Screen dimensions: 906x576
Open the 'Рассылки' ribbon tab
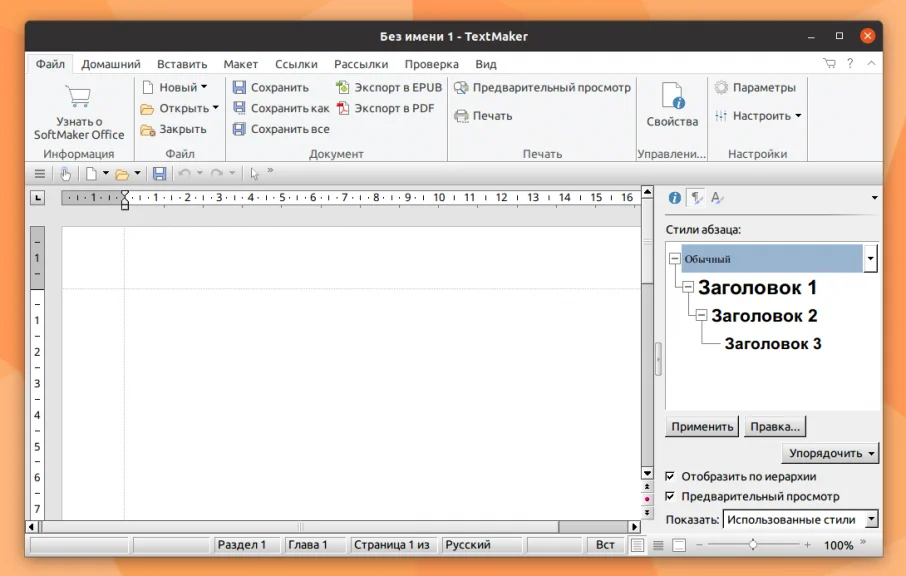[x=361, y=64]
